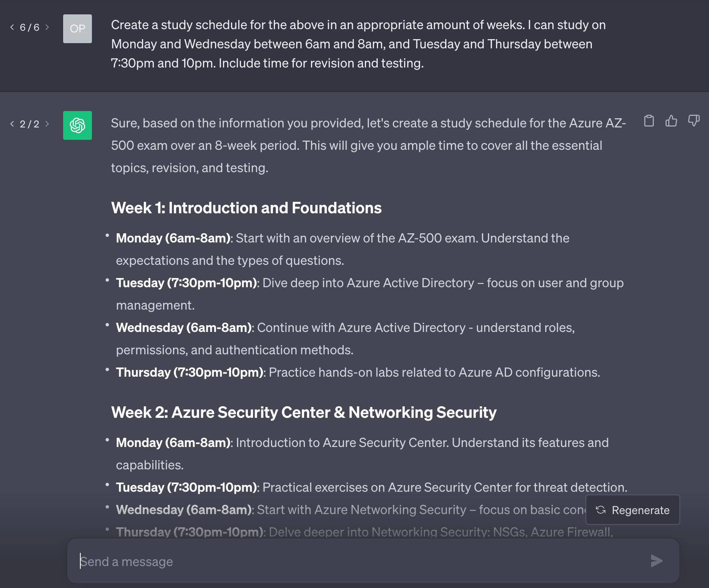Copy the response with the clipboard icon
709x588 pixels.
[649, 121]
